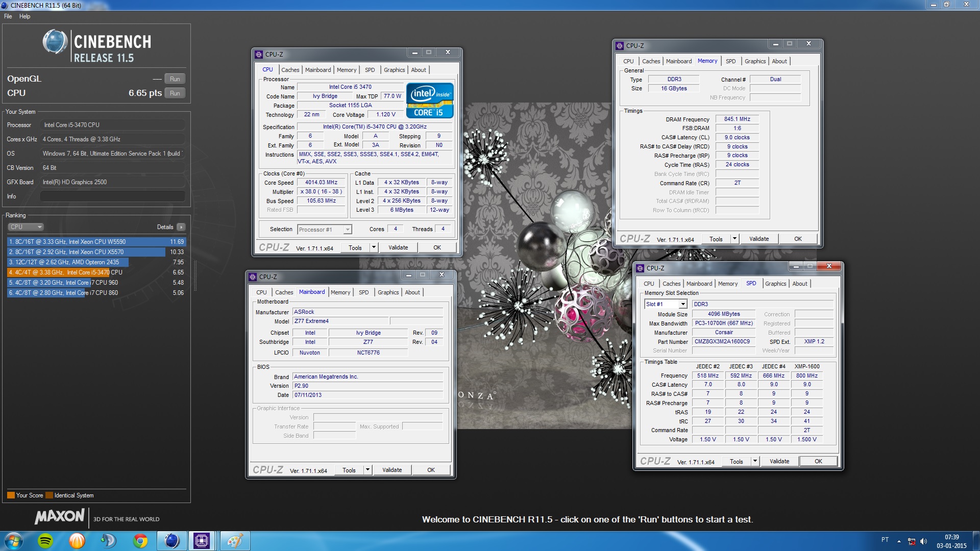Click the disconnected network tray icon
The image size is (980, 551).
[912, 541]
